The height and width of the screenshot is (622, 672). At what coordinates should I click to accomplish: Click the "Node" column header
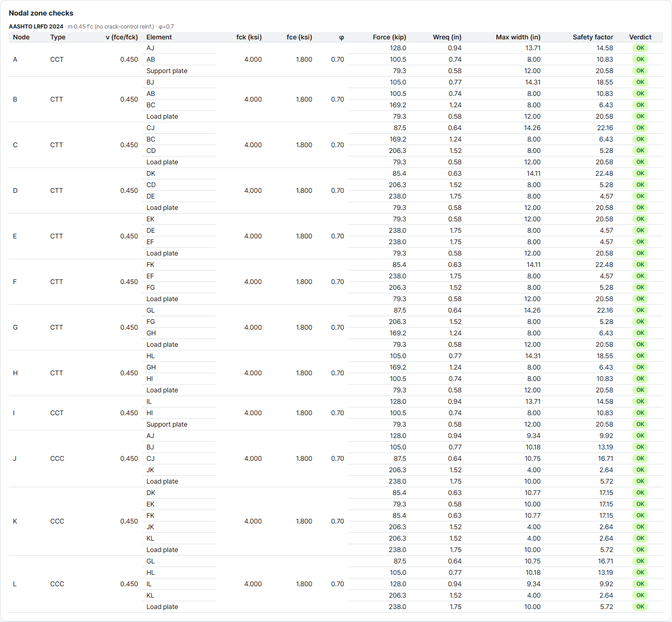tap(21, 37)
